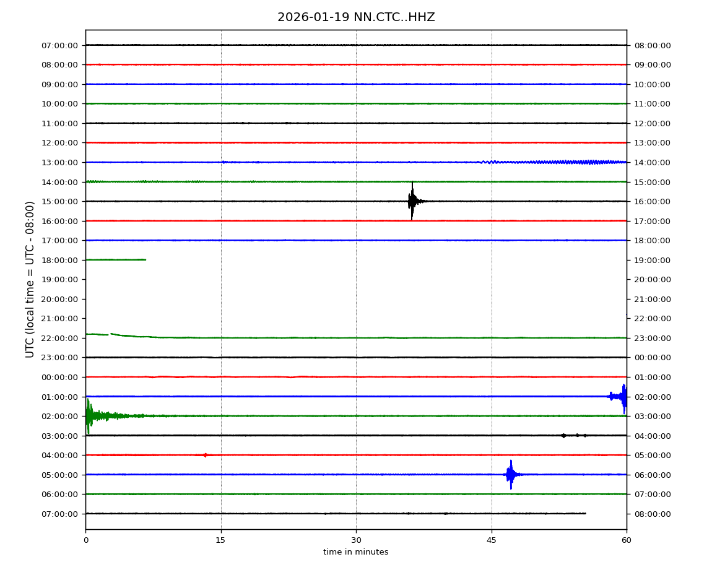This screenshot has width=712, height=588.
Task: Click the left-axis 19:00:00 time label
Action: tap(59, 279)
